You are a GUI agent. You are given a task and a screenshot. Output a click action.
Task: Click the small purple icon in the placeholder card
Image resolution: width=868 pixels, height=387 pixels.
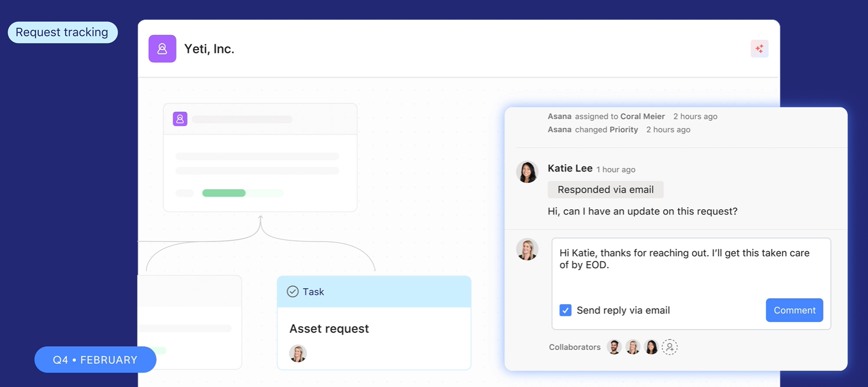(x=180, y=119)
